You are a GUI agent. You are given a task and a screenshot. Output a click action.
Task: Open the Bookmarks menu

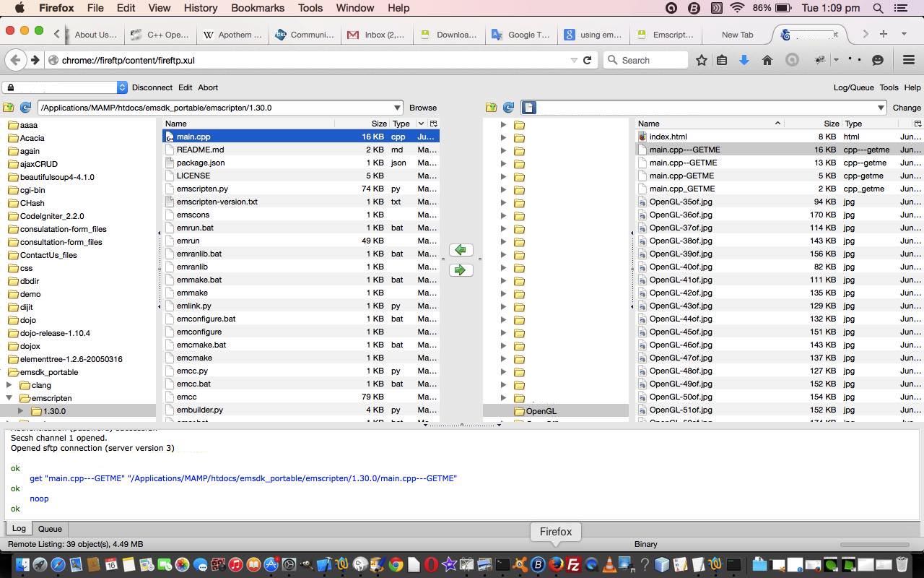click(258, 8)
